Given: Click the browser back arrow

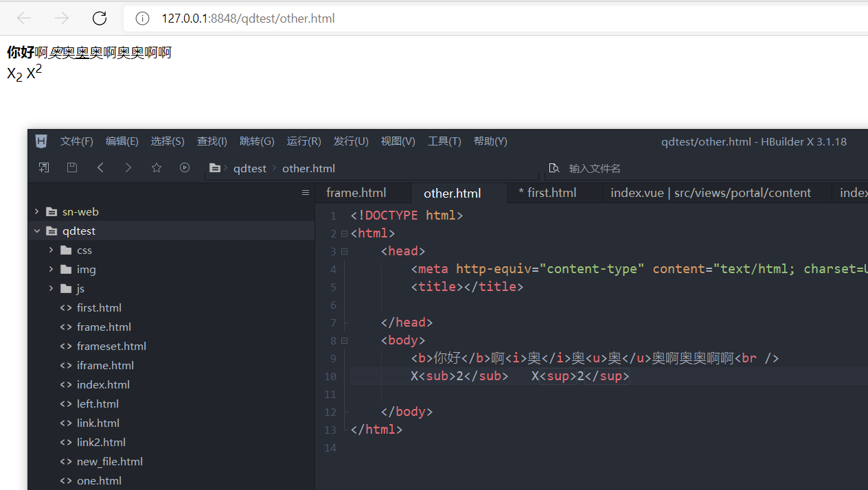Looking at the screenshot, I should [24, 19].
